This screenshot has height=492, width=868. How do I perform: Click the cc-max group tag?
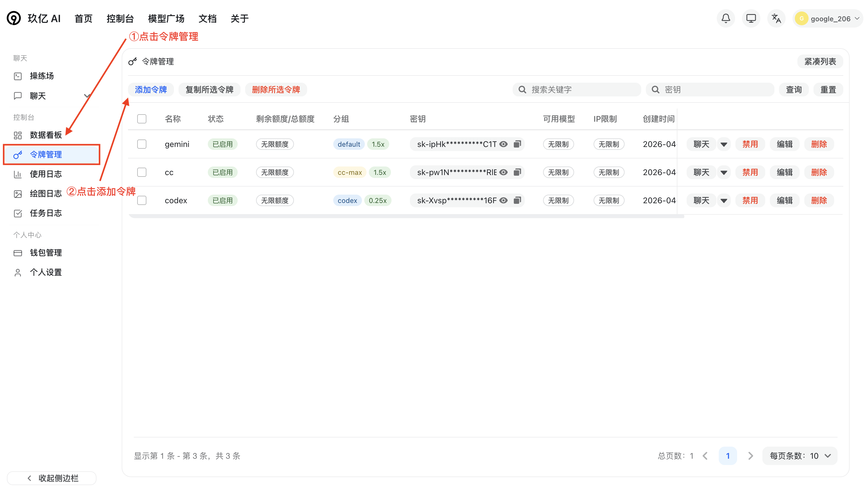pyautogui.click(x=350, y=172)
